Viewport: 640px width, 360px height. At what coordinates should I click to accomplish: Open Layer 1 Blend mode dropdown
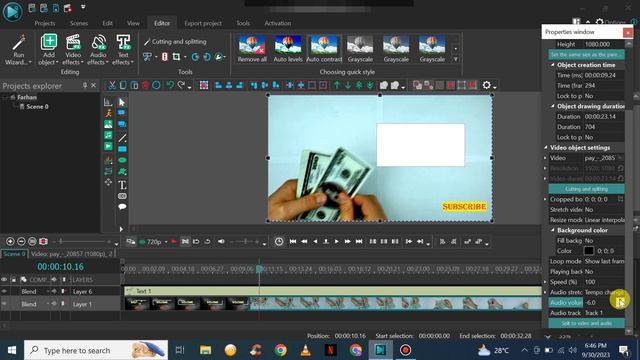pyautogui.click(x=47, y=304)
